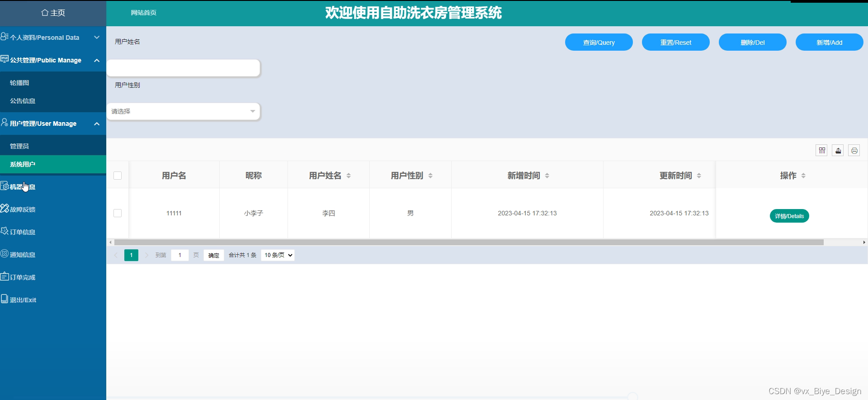Open 公告信息 submenu item

click(x=53, y=101)
